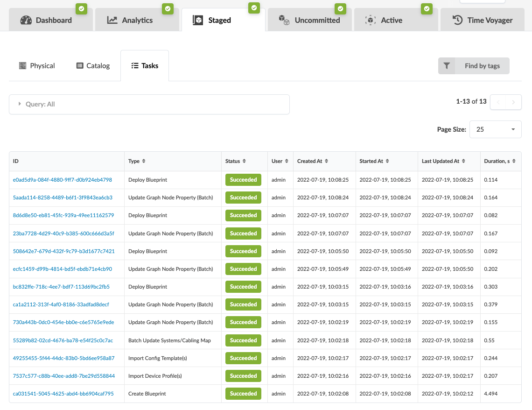The width and height of the screenshot is (532, 410).
Task: Open Create Blueprint task ID ca031541 link
Action: (63, 394)
